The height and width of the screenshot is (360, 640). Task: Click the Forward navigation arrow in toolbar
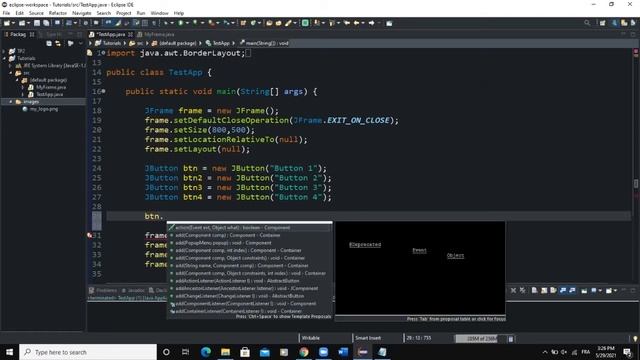point(371,23)
